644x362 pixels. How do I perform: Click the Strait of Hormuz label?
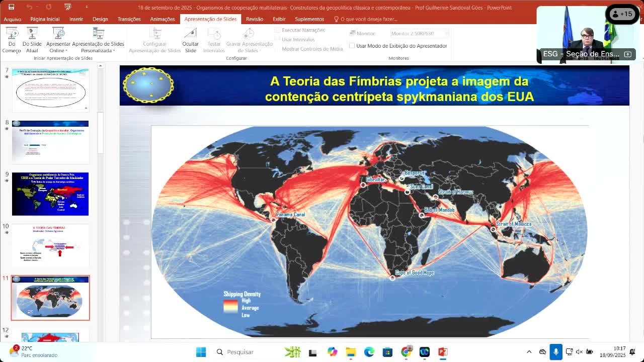(455, 192)
